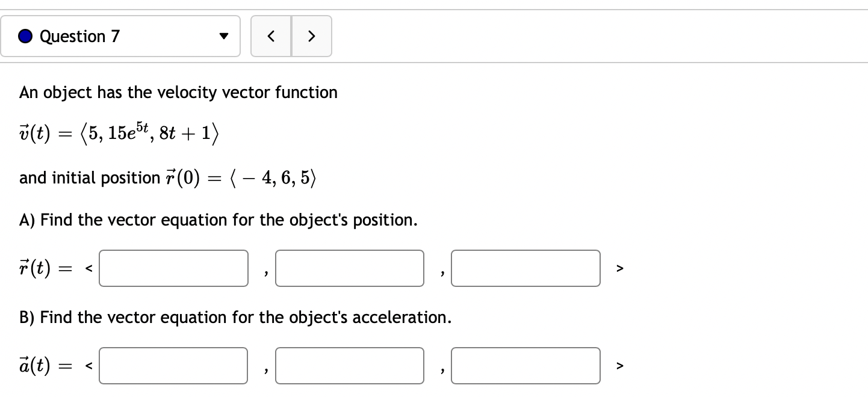This screenshot has height=397, width=868.
Task: Select the third position component answer field
Action: [525, 268]
